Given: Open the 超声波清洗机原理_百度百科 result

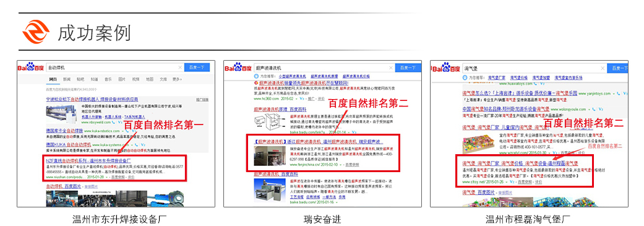Looking at the screenshot, I should coord(280,110).
